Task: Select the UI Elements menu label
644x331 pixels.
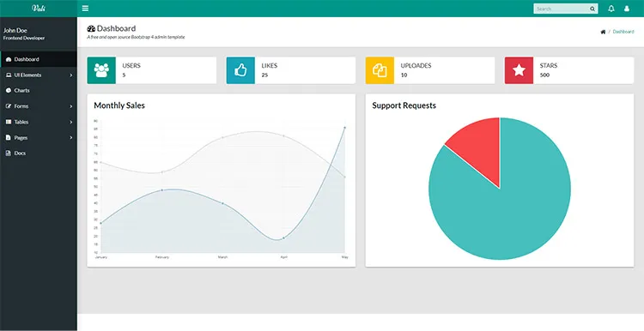Action: coord(27,75)
